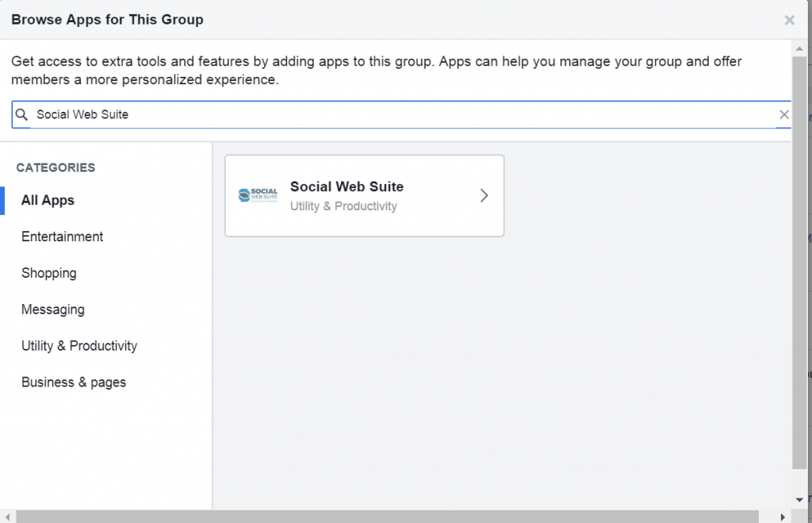Screen dimensions: 812x523
Task: Select the Shopping category
Action: pos(48,273)
